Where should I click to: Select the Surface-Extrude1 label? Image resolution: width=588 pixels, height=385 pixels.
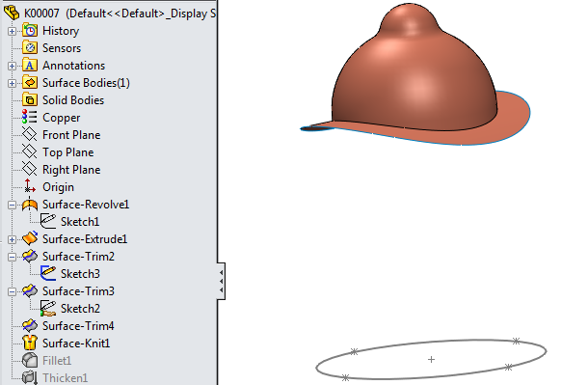(85, 239)
